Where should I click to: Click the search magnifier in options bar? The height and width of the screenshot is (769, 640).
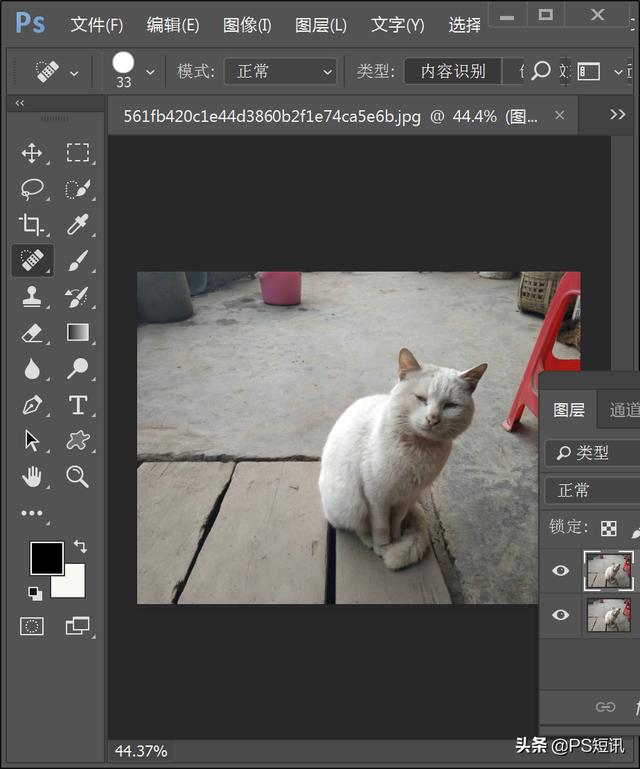pos(541,71)
